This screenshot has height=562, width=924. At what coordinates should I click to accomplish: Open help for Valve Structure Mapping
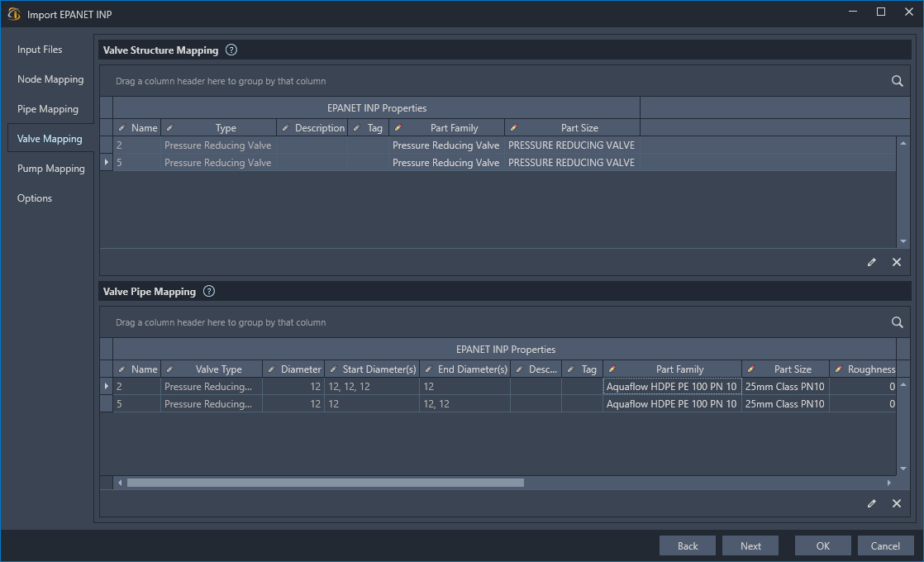pos(231,50)
